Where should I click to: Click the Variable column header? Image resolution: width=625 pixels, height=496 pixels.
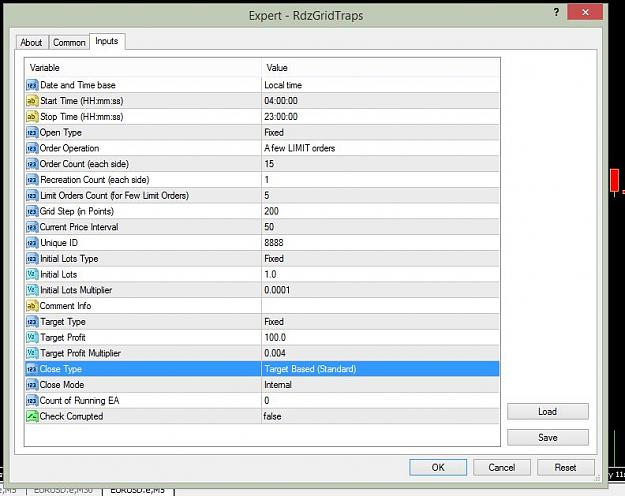click(143, 68)
